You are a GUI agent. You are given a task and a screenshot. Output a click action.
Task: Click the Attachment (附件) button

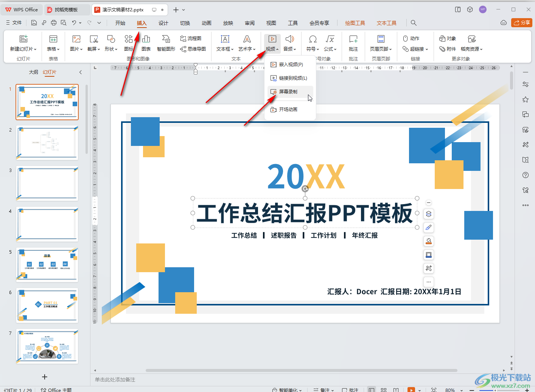(448, 49)
